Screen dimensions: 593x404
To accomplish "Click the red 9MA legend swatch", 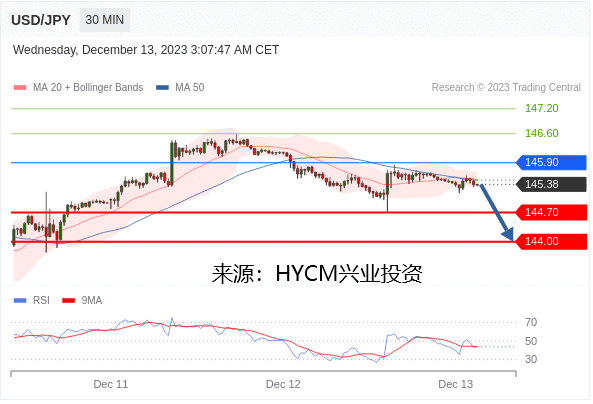I will click(x=68, y=300).
